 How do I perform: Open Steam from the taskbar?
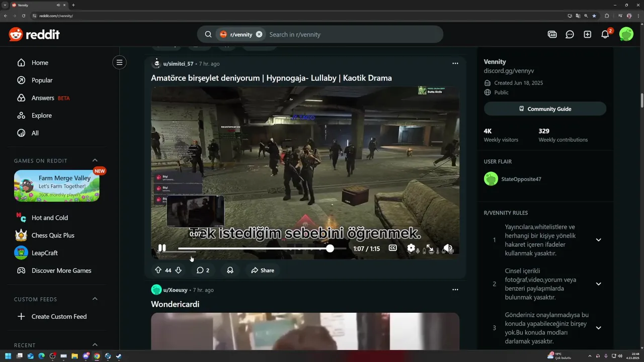point(119,356)
